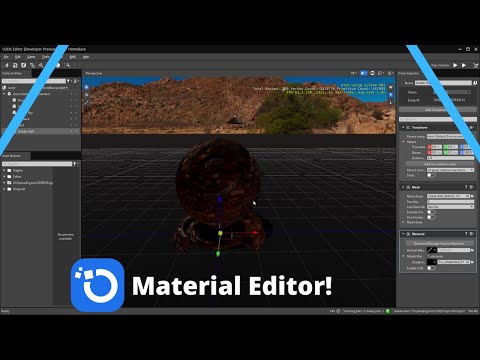This screenshot has width=480, height=360.
Task: Click the Uniform scale value field
Action: tap(450, 158)
